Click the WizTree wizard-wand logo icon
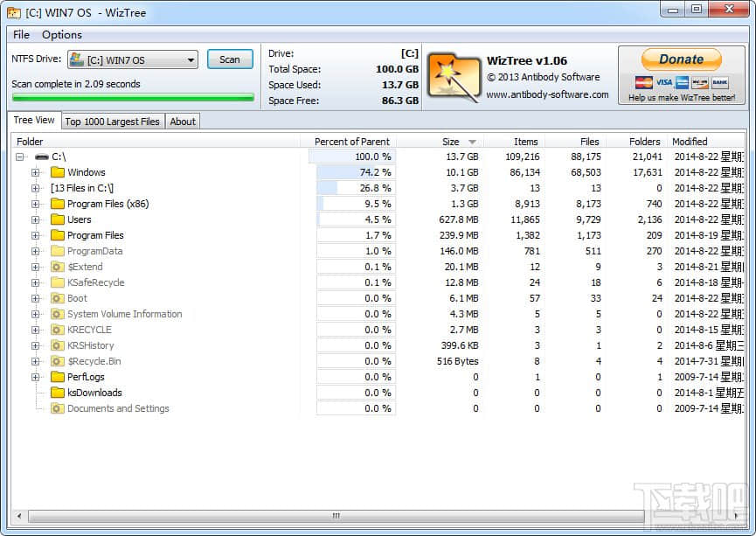 (x=454, y=77)
